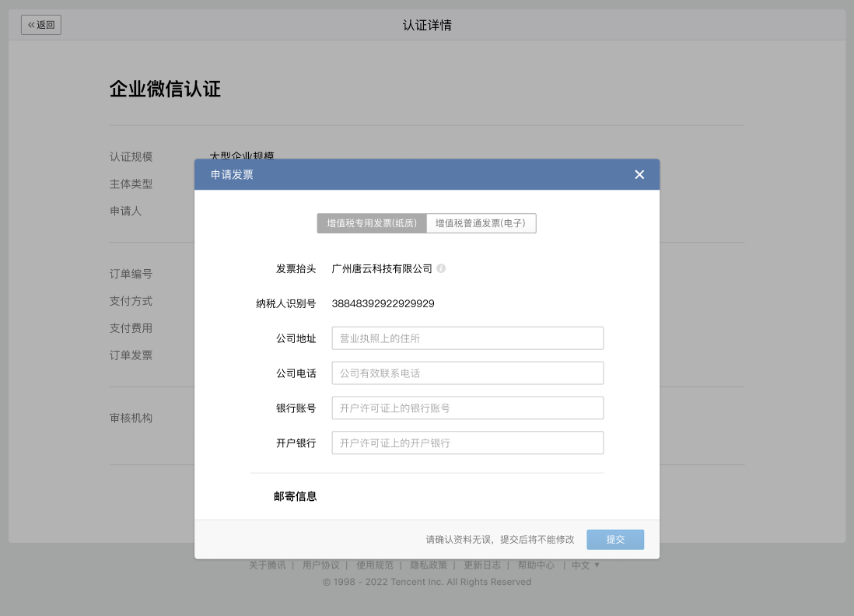Click the 订单发票 label
Viewport: 854px width, 616px height.
pyautogui.click(x=131, y=355)
